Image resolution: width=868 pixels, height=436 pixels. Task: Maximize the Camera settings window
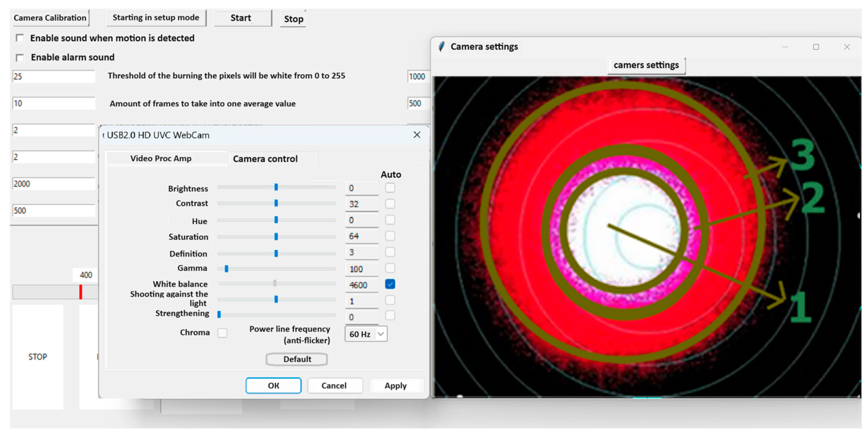click(816, 47)
